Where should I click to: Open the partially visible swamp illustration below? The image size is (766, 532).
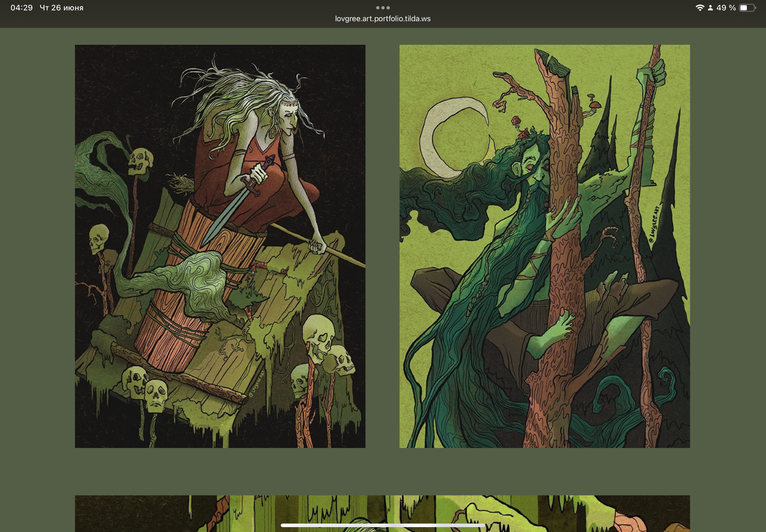pos(382,513)
